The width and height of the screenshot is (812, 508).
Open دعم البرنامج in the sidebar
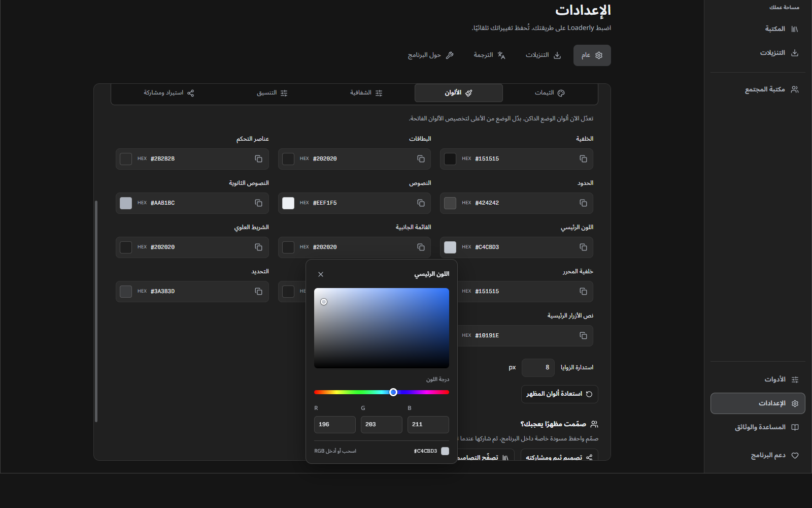click(758, 456)
